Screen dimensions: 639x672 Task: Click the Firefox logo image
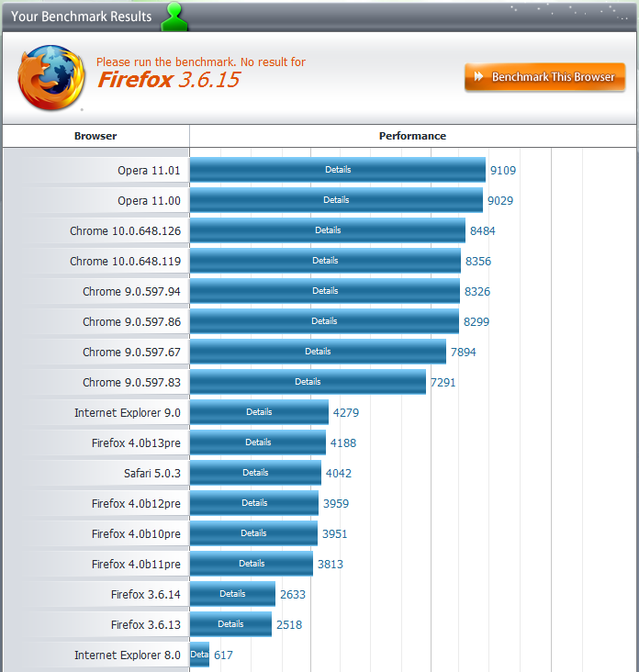click(x=51, y=78)
